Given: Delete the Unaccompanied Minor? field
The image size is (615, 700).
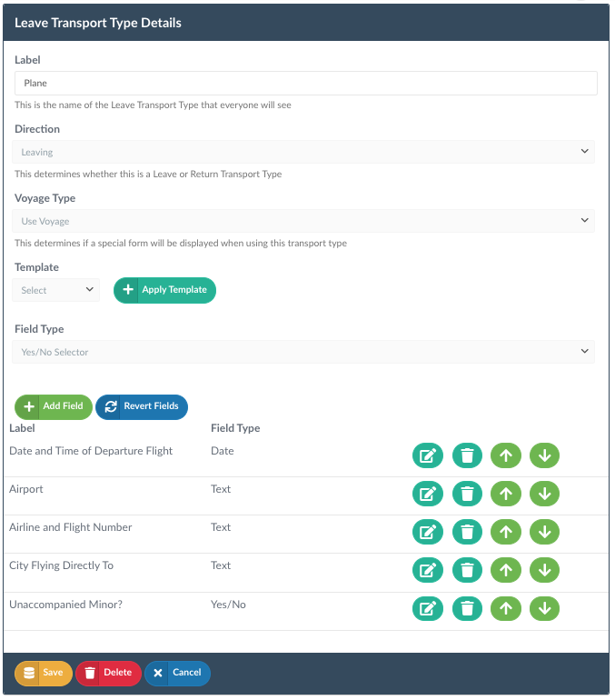Looking at the screenshot, I should (467, 608).
